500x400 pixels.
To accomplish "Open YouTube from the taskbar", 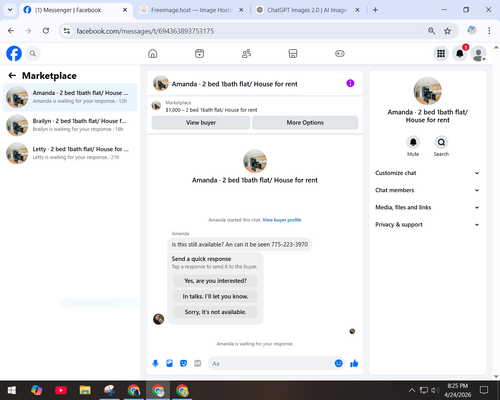I will tap(61, 390).
